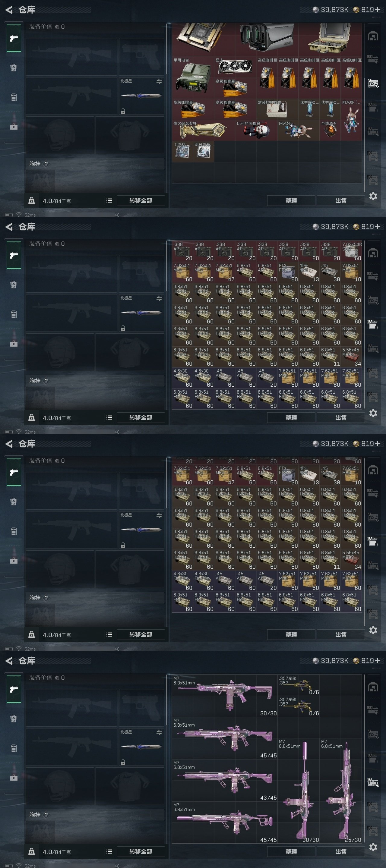
Task: Pick the 比利的面具狼 puppet doll
Action: [256, 131]
